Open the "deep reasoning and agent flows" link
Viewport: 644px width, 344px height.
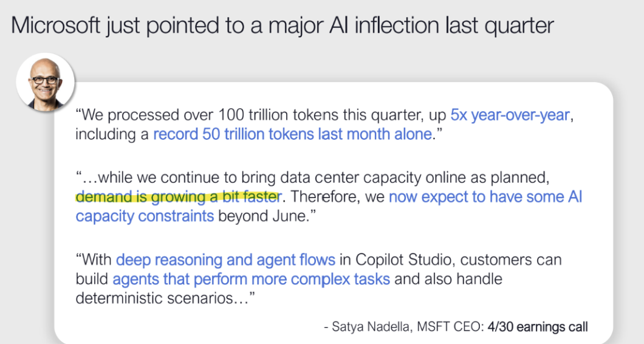(225, 260)
